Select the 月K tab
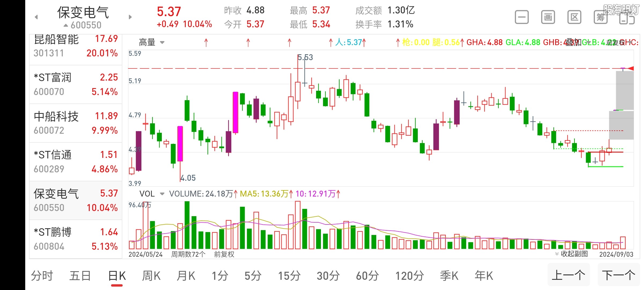 click(186, 276)
